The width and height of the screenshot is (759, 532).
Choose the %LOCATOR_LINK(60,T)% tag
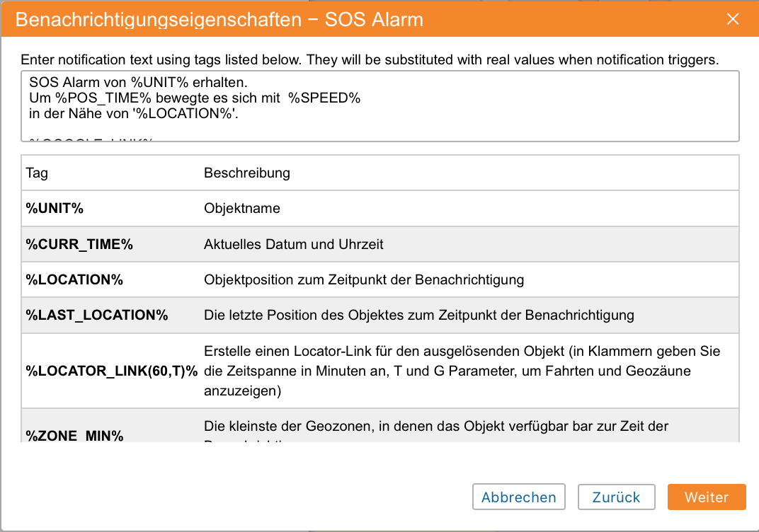coord(112,371)
